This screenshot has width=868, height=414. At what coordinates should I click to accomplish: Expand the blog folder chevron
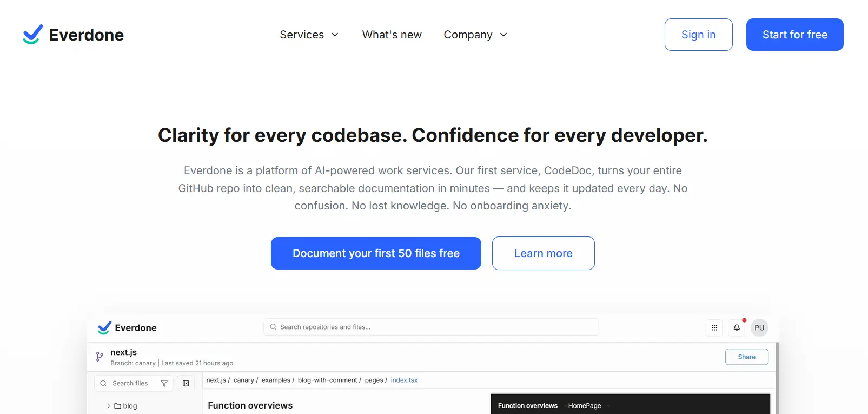point(109,406)
